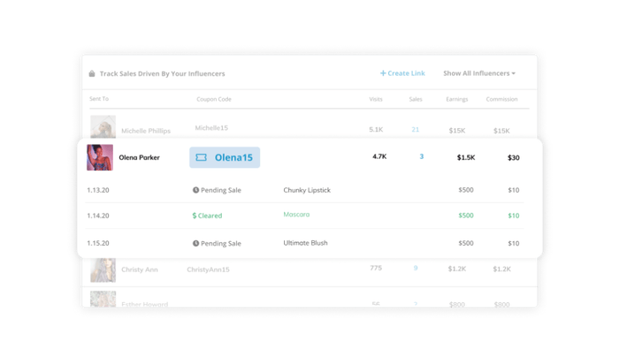Click clock icon on 1.15.20 Pending Sale
The image size is (619, 364).
pos(196,243)
